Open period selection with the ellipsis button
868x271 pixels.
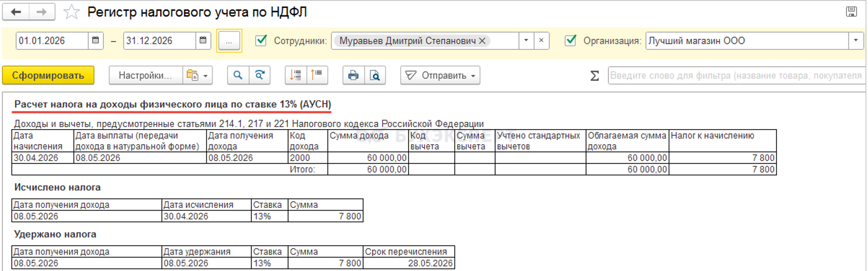click(x=229, y=40)
